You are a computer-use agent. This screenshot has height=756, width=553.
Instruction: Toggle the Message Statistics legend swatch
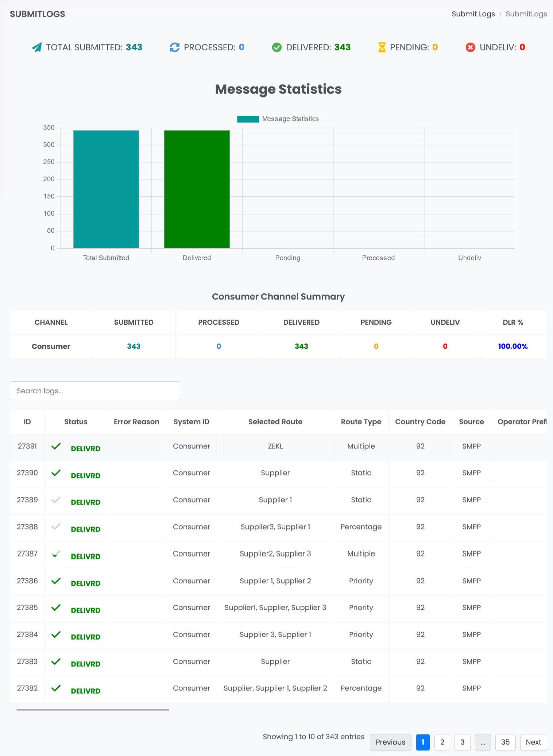pos(248,119)
